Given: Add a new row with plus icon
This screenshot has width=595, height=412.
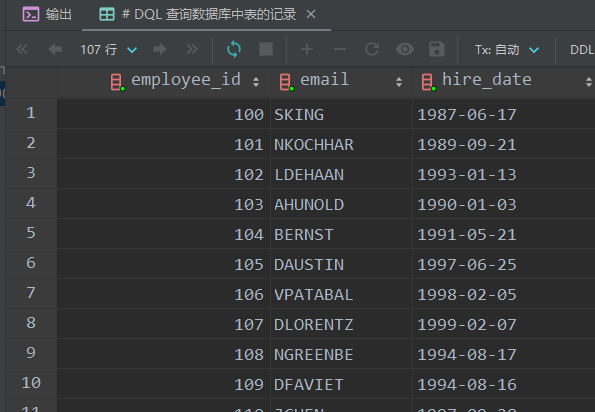Looking at the screenshot, I should click(307, 49).
